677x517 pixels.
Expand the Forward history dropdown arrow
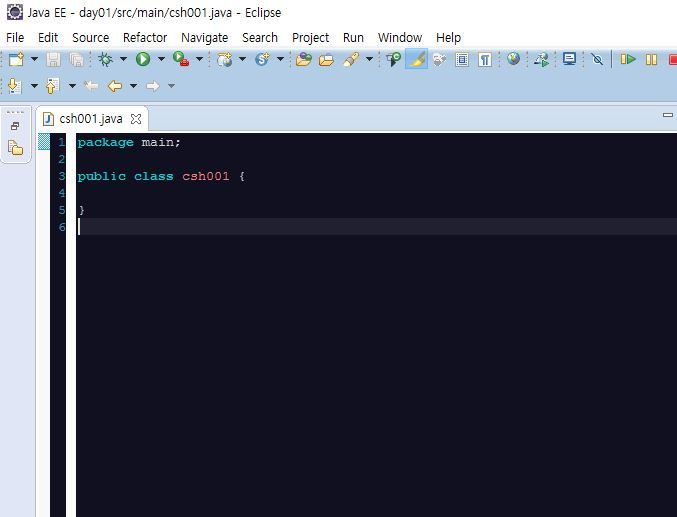pos(171,86)
